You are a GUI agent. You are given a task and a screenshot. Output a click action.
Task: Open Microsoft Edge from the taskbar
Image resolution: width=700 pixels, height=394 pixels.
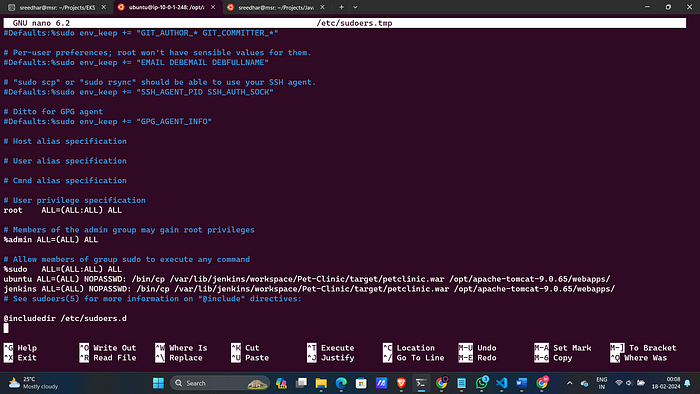click(341, 383)
